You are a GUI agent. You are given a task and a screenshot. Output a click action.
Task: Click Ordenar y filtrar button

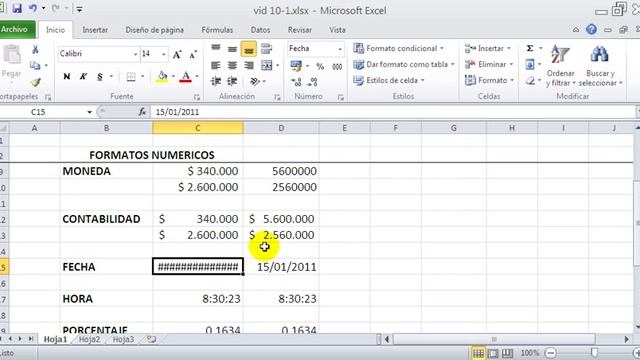point(560,65)
